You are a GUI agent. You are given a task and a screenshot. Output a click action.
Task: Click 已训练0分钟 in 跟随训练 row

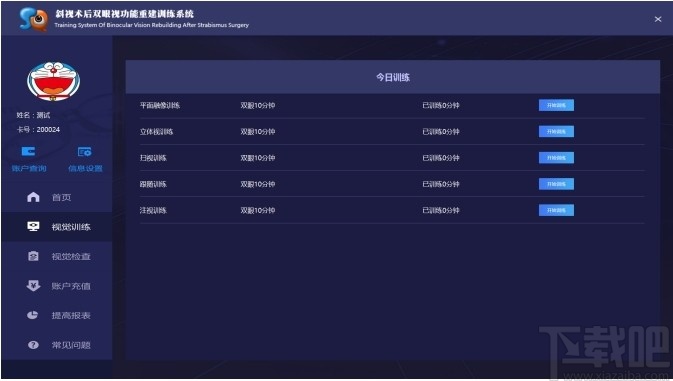coord(441,184)
